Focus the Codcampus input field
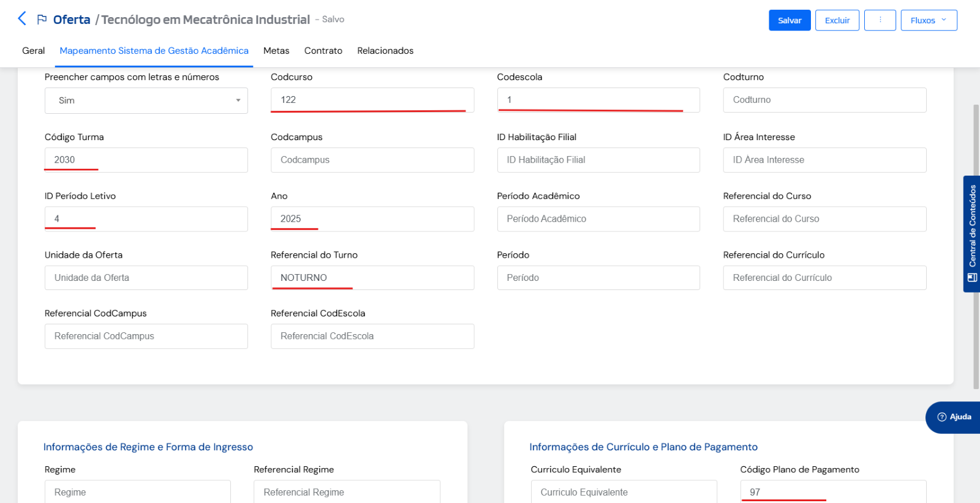Image resolution: width=980 pixels, height=503 pixels. [x=372, y=160]
